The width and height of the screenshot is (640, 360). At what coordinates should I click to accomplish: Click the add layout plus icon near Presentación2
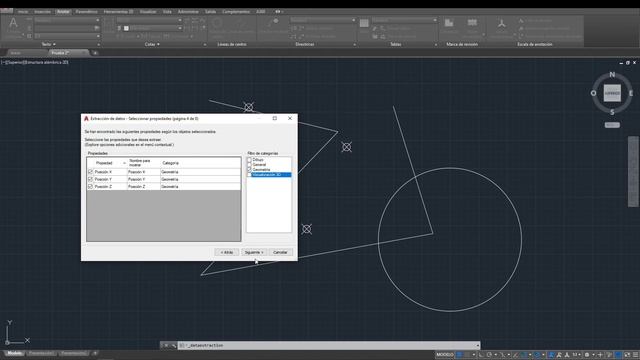95,353
